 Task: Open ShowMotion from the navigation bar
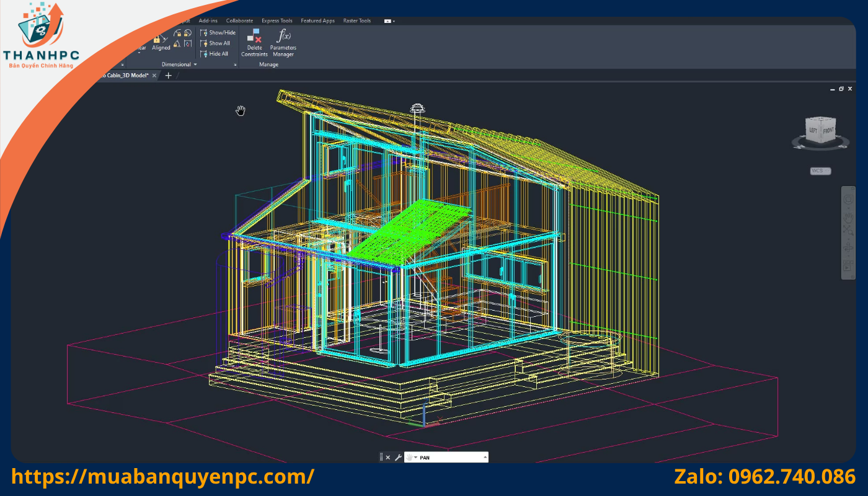(848, 267)
